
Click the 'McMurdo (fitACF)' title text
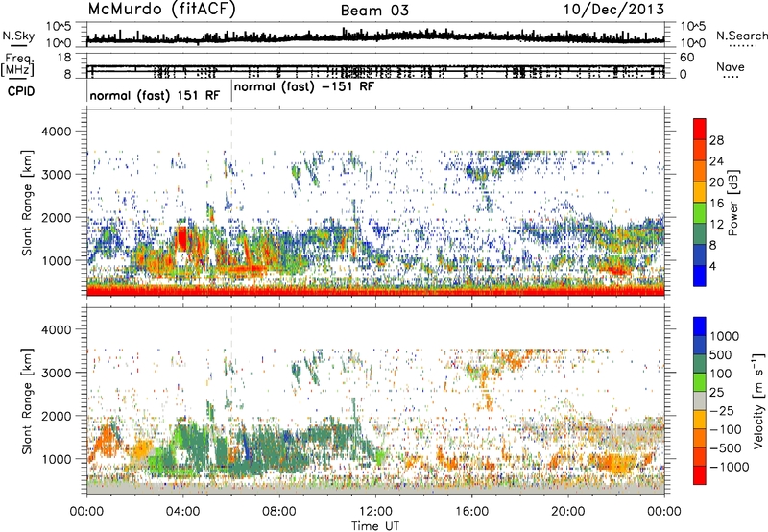(x=161, y=10)
